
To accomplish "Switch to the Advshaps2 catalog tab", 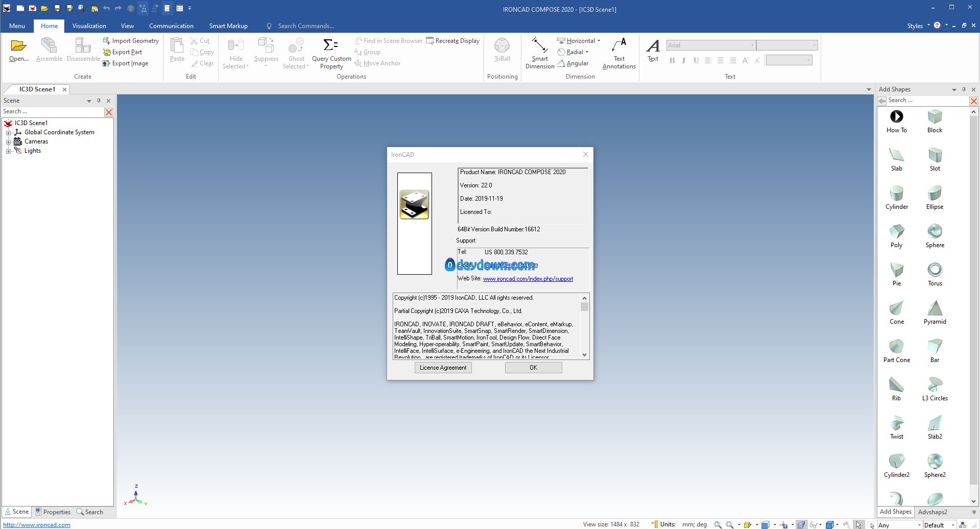I will 933,512.
